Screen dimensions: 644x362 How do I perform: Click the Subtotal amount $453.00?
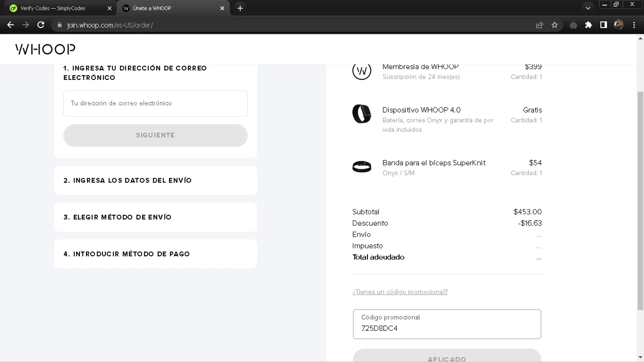[x=528, y=212]
